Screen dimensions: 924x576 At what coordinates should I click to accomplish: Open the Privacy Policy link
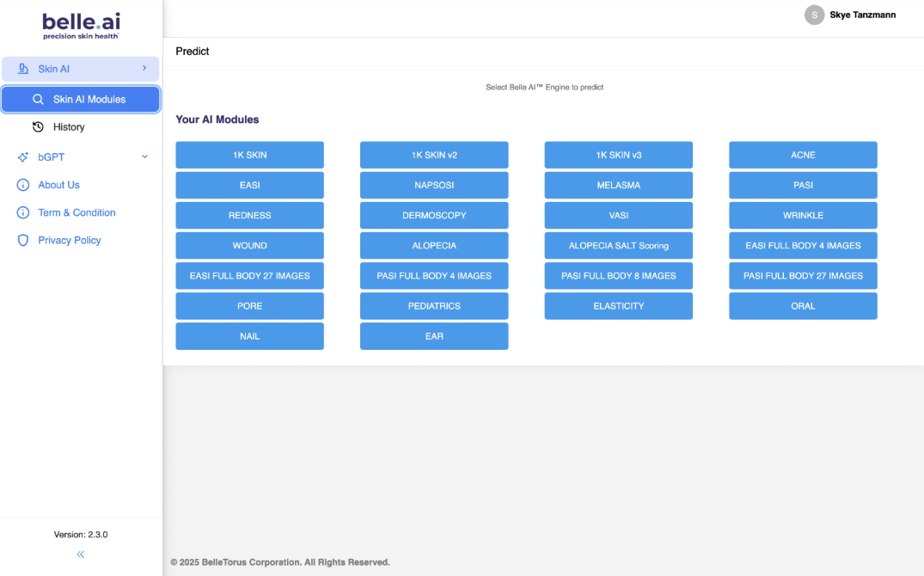70,240
